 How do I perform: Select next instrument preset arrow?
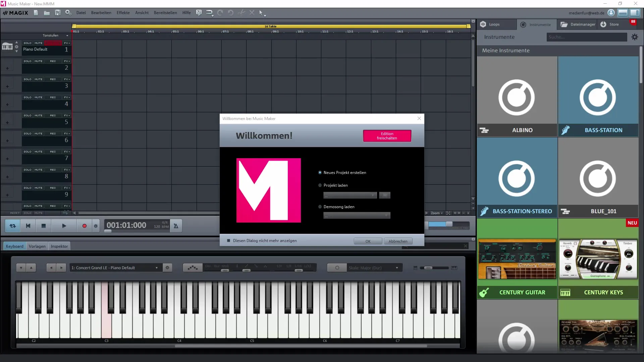pos(61,267)
